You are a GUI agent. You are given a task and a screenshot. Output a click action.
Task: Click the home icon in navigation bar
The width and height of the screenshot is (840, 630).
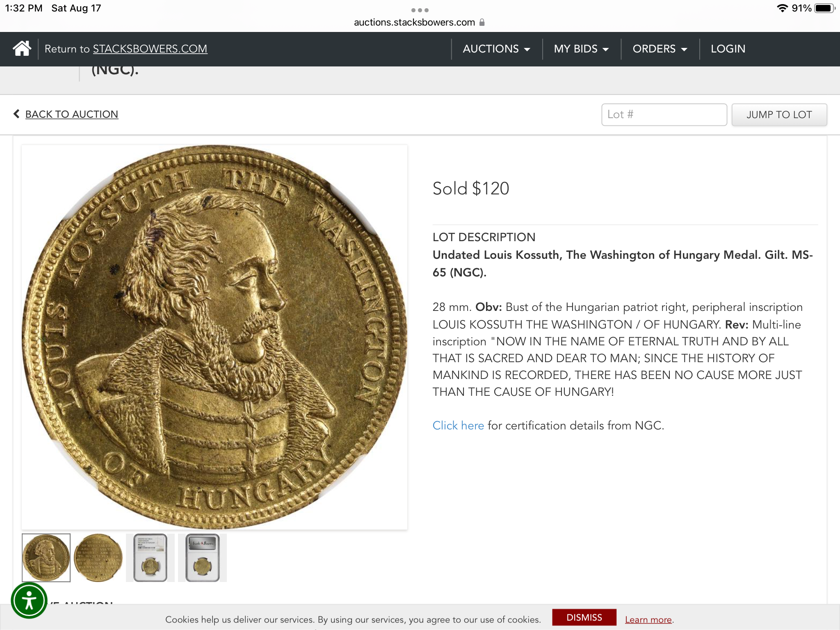(x=22, y=48)
